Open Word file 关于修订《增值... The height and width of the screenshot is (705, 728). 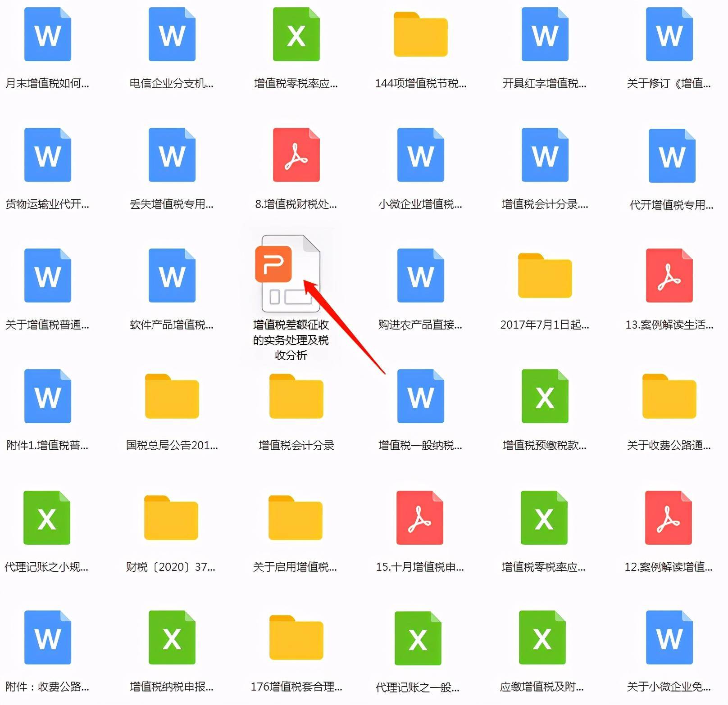click(669, 34)
